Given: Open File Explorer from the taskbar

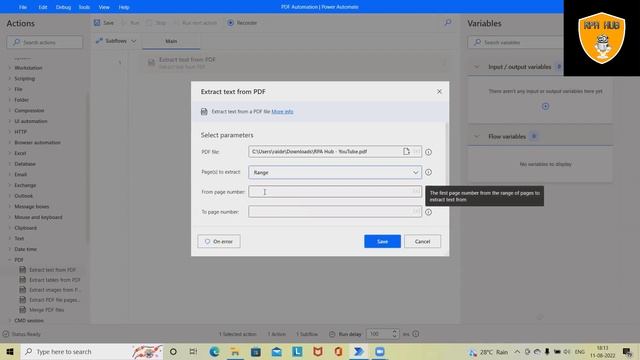Looking at the screenshot, I should pos(235,351).
